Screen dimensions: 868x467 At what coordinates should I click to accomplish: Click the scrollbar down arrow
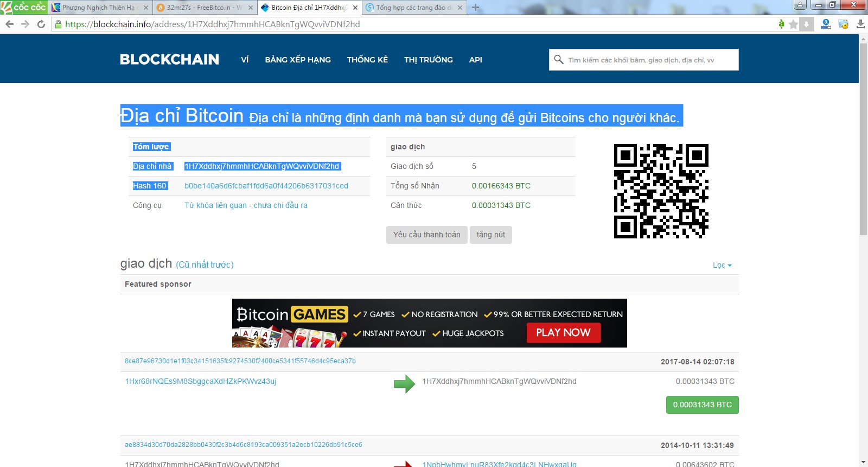[863, 462]
